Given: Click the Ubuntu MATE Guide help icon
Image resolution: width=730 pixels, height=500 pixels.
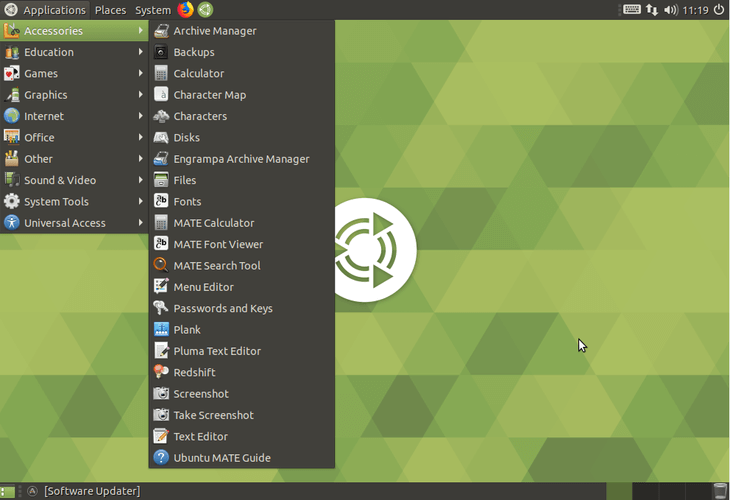Looking at the screenshot, I should (x=161, y=458).
